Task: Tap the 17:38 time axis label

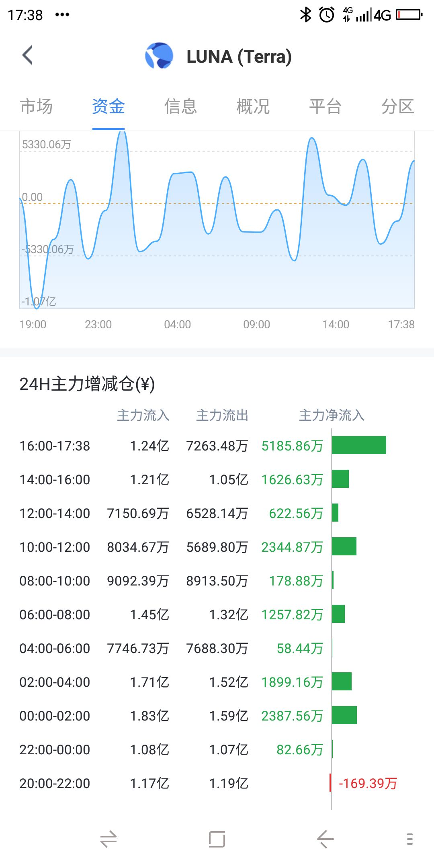Action: [x=401, y=324]
